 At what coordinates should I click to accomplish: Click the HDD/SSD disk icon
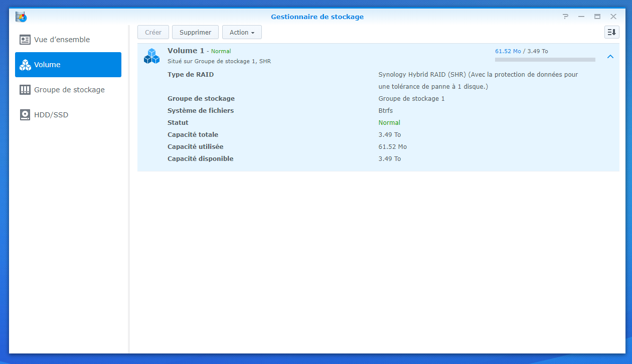25,115
